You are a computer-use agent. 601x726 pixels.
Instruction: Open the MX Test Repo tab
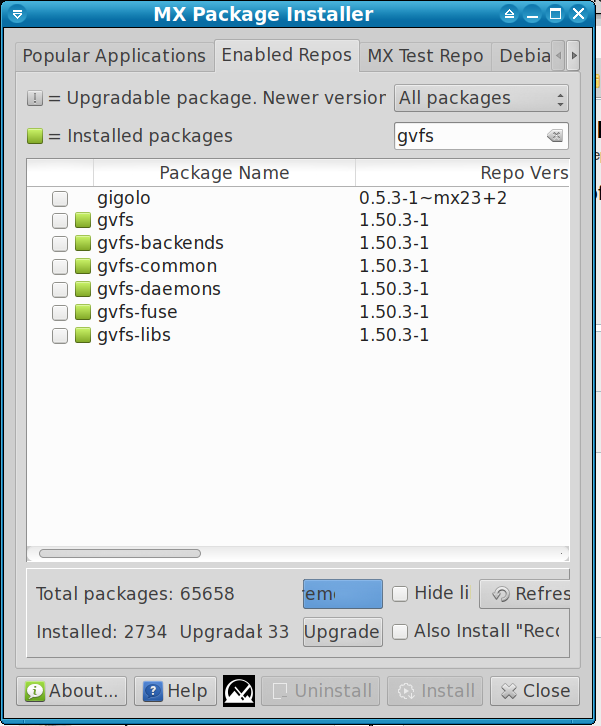[x=425, y=56]
